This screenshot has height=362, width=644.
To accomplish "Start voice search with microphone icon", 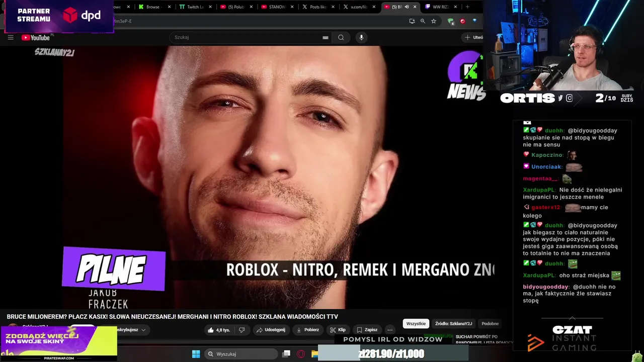I will tap(361, 37).
